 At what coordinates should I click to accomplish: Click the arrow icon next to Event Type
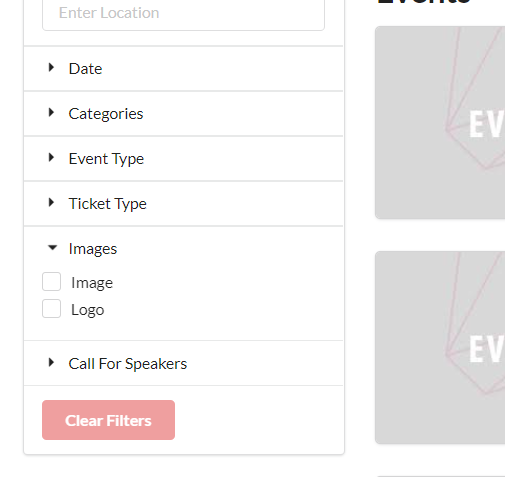pos(51,158)
